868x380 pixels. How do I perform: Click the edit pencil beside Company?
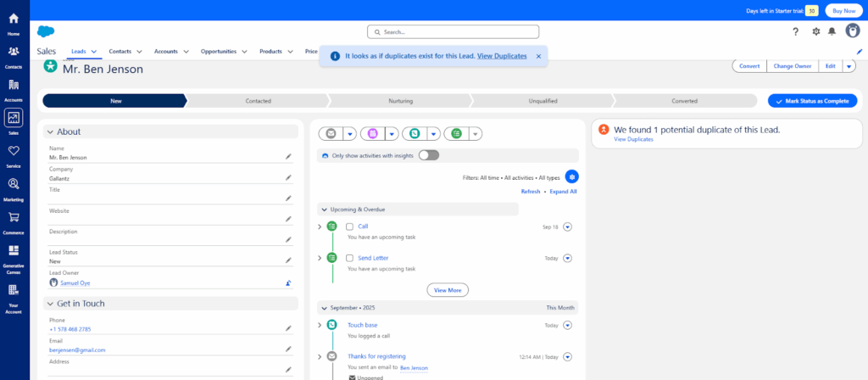[x=288, y=177]
